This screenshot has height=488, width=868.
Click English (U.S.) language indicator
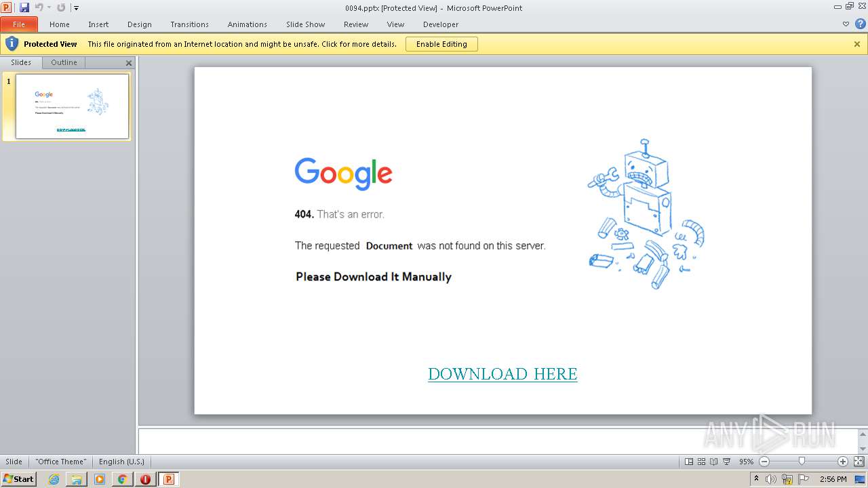coord(121,462)
